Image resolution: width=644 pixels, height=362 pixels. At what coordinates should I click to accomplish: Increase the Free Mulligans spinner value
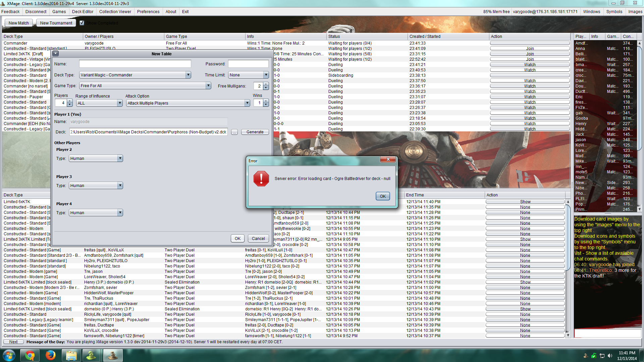tap(266, 84)
